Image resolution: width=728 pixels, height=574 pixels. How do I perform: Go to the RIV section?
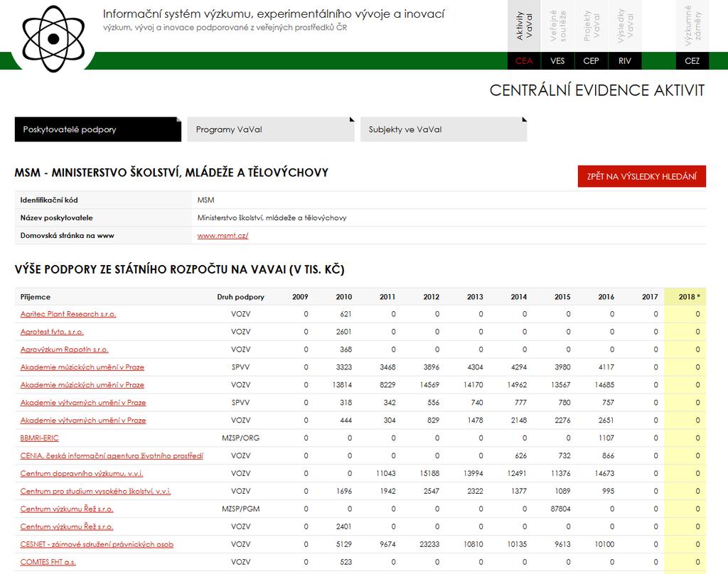point(625,61)
